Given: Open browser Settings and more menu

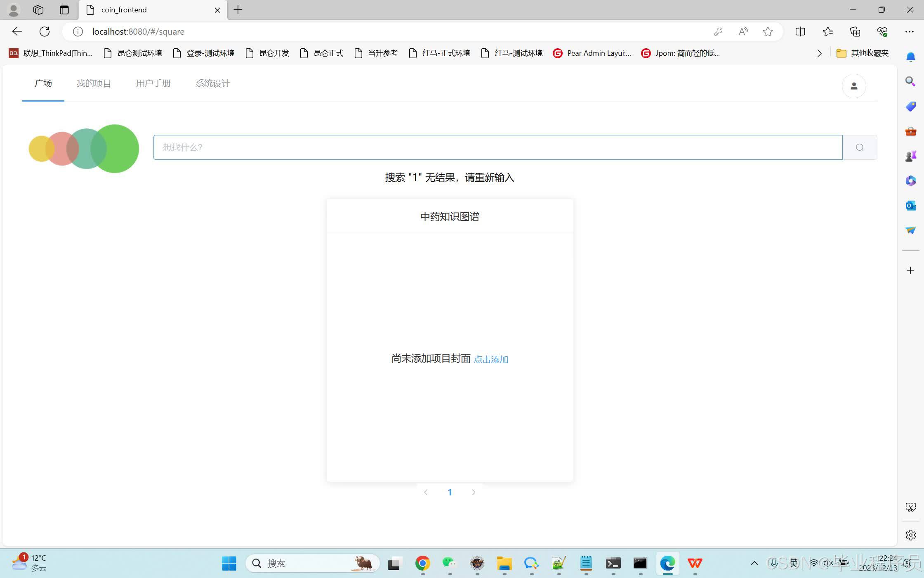Looking at the screenshot, I should click(909, 31).
